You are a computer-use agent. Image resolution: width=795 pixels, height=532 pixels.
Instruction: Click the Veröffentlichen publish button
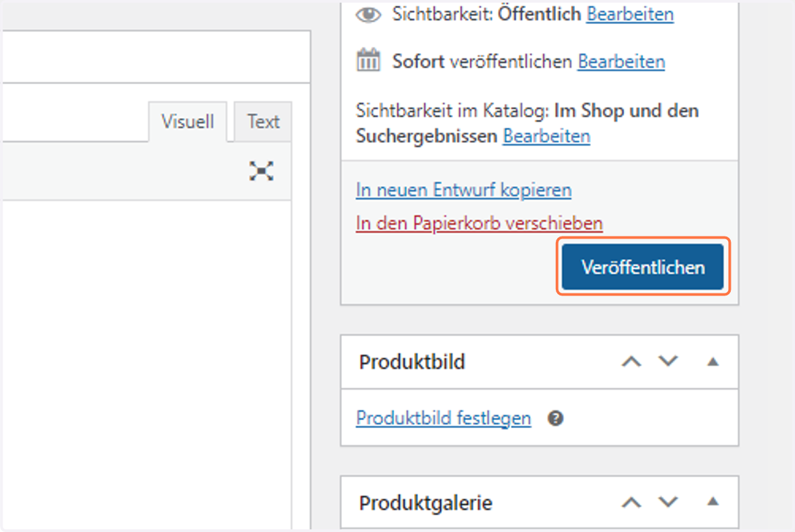point(643,267)
